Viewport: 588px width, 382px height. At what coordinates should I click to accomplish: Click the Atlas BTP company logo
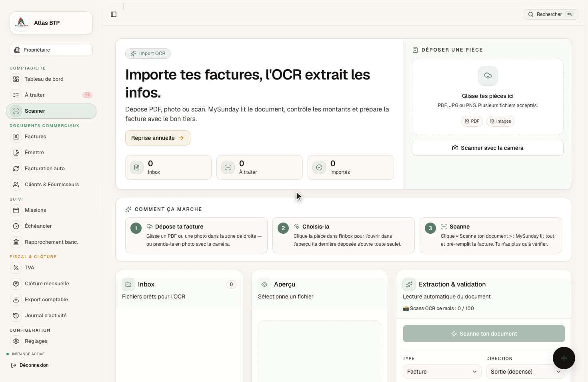pos(21,23)
